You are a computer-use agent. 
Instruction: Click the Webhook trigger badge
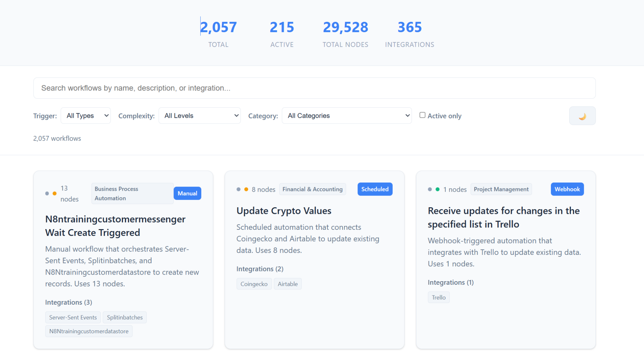coord(567,189)
